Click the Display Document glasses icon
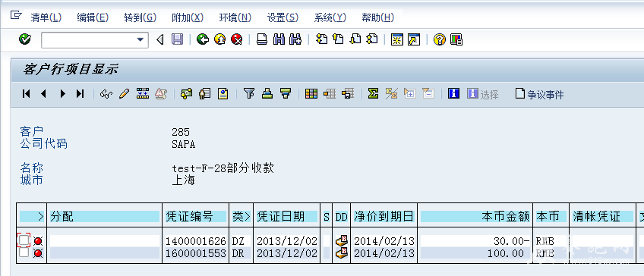The image size is (644, 276). coord(106,94)
